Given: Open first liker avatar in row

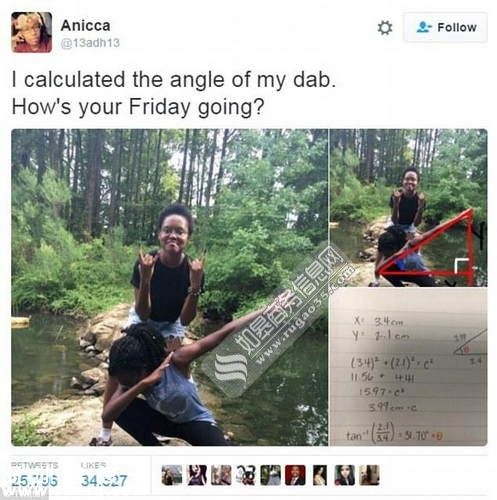Looking at the screenshot, I should click(x=172, y=475).
